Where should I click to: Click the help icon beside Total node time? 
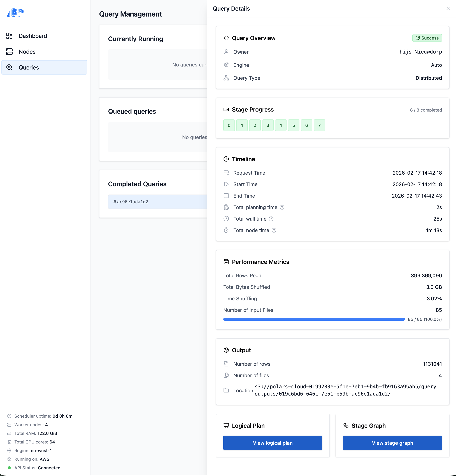pos(274,230)
